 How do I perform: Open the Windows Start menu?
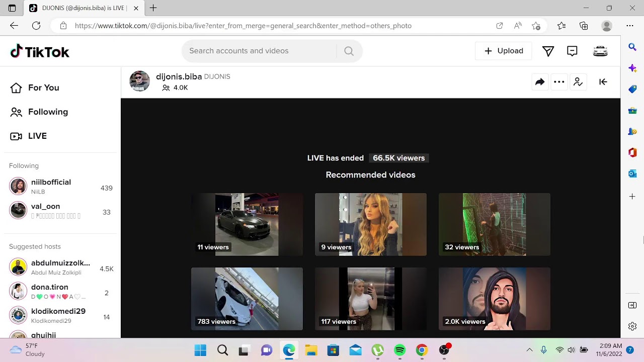tap(200, 350)
